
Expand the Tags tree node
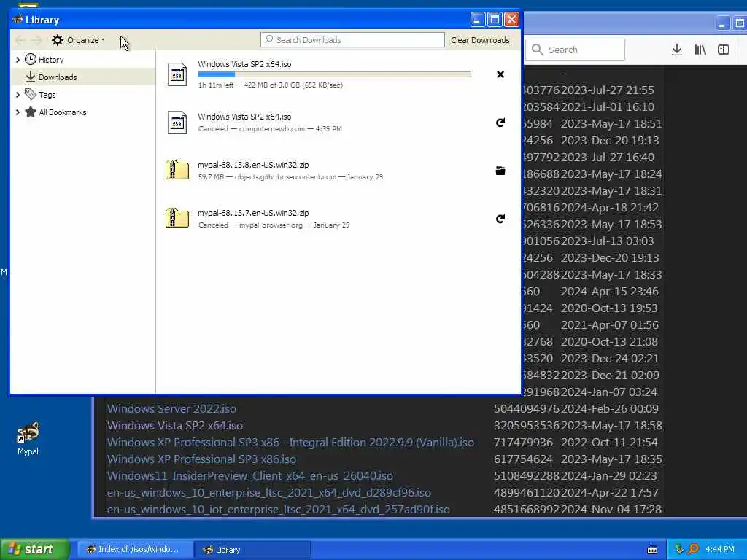(x=18, y=95)
